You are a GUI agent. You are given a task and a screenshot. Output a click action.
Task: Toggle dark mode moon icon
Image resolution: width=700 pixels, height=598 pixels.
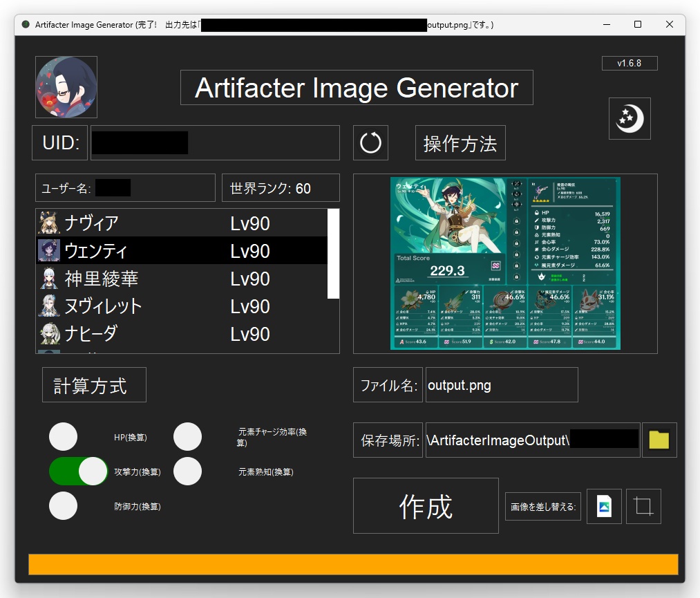coord(630,118)
